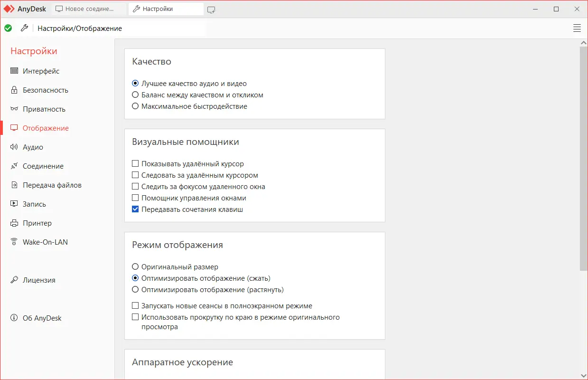Disable Передавать сочетания клавиш

tap(135, 209)
